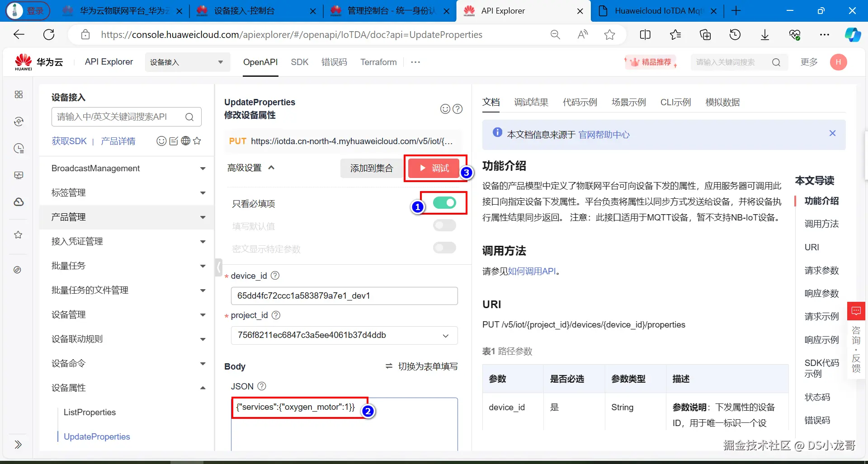Screen dimensions: 868x464
Task: Click the help icon next to device_id
Action: [x=275, y=276]
